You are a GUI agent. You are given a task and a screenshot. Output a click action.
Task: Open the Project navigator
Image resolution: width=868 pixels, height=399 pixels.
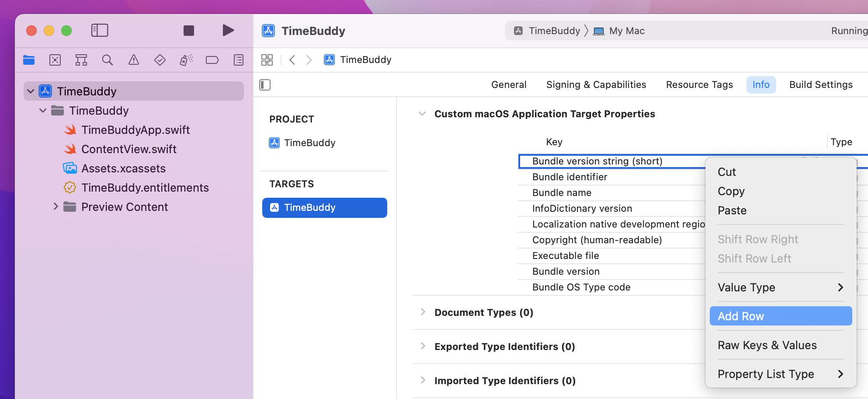click(x=29, y=60)
